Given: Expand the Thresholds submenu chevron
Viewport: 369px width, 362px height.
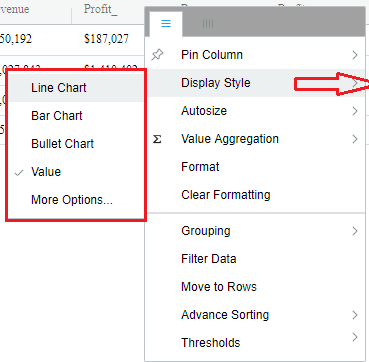Looking at the screenshot, I should coord(355,337).
